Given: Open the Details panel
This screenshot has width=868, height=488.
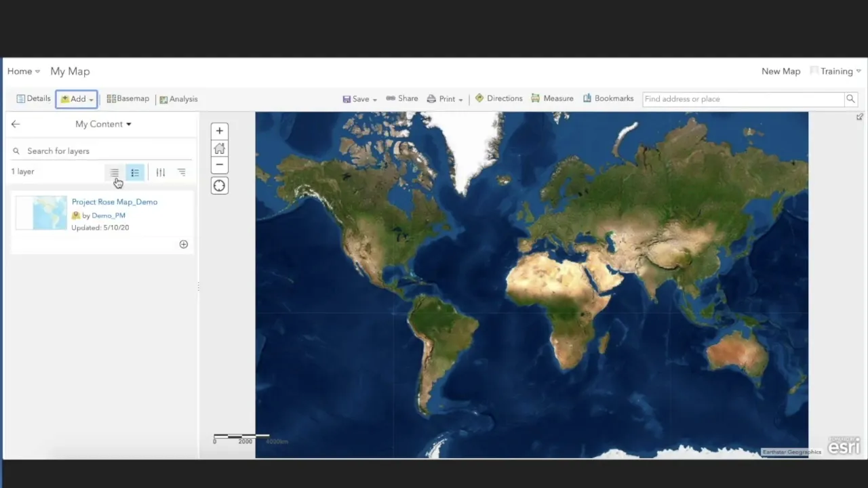Looking at the screenshot, I should pos(33,99).
